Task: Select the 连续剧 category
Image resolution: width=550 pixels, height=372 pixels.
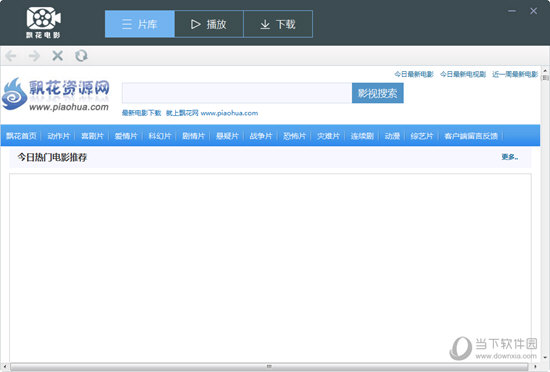Action: (x=362, y=136)
